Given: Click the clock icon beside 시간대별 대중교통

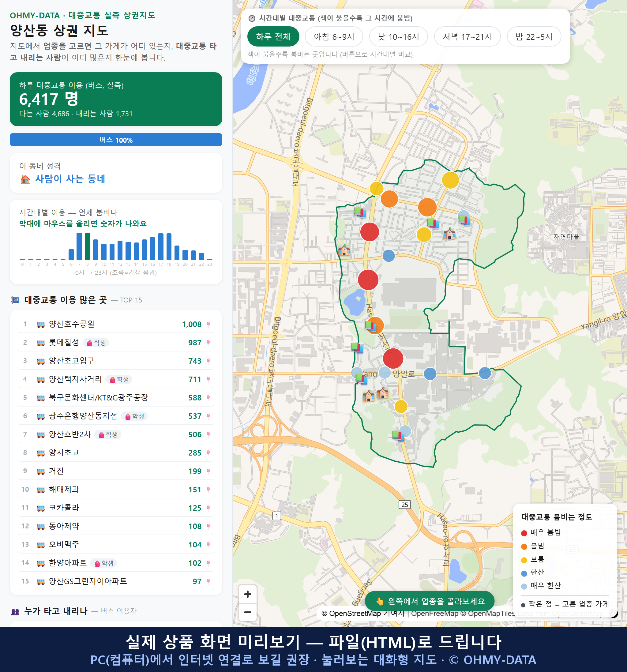Looking at the screenshot, I should [x=252, y=18].
